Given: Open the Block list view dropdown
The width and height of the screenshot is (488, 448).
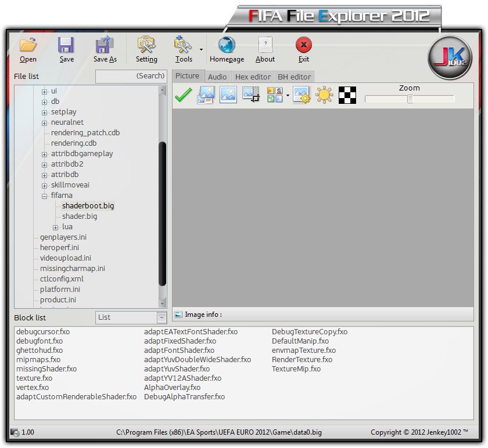Looking at the screenshot, I should (162, 317).
